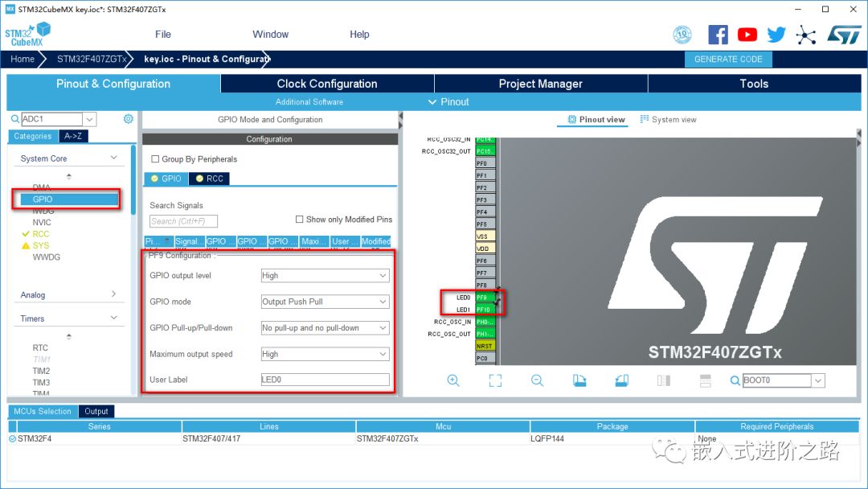Image resolution: width=868 pixels, height=489 pixels.
Task: Select TIM2 in the Timers list
Action: click(x=41, y=371)
